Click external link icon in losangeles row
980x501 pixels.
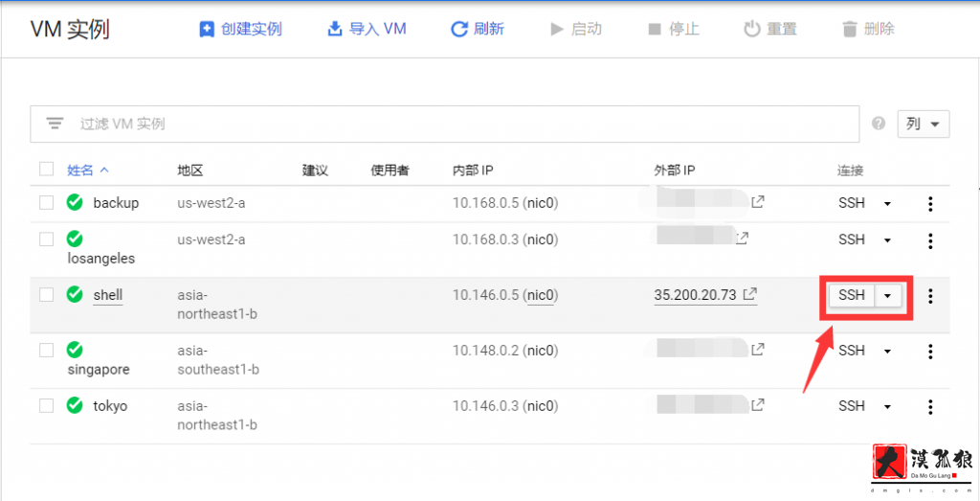742,238
